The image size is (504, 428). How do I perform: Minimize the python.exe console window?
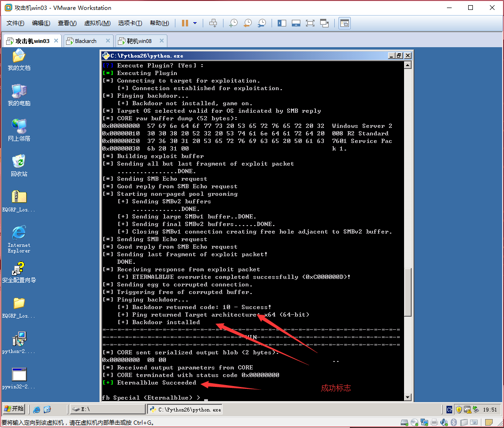pyautogui.click(x=391, y=56)
